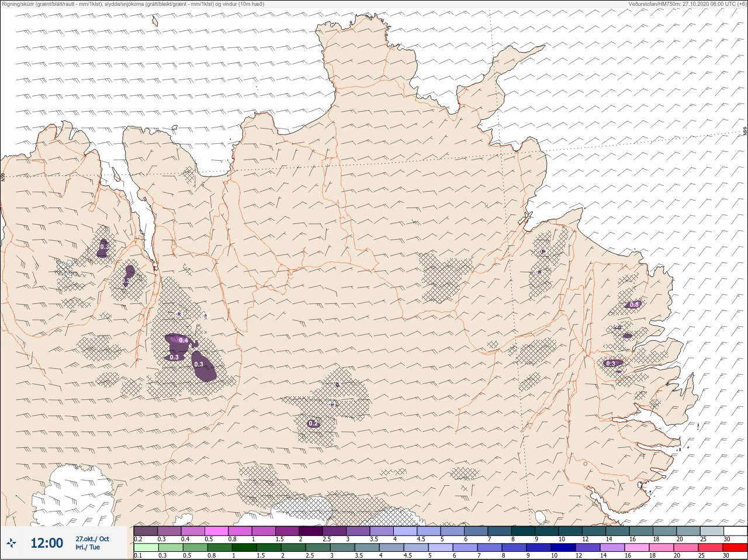Click the weekday text "Þri./ Tue"
Viewport: 748px width, 560px height.
[88, 547]
